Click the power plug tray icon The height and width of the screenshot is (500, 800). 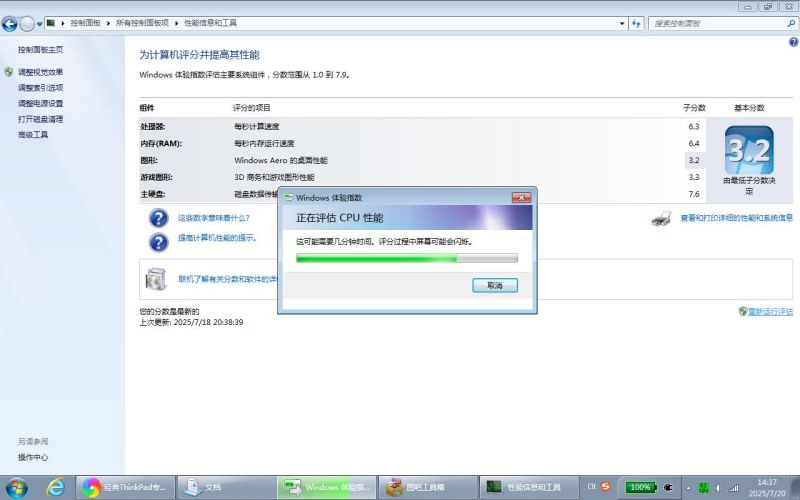[667, 487]
